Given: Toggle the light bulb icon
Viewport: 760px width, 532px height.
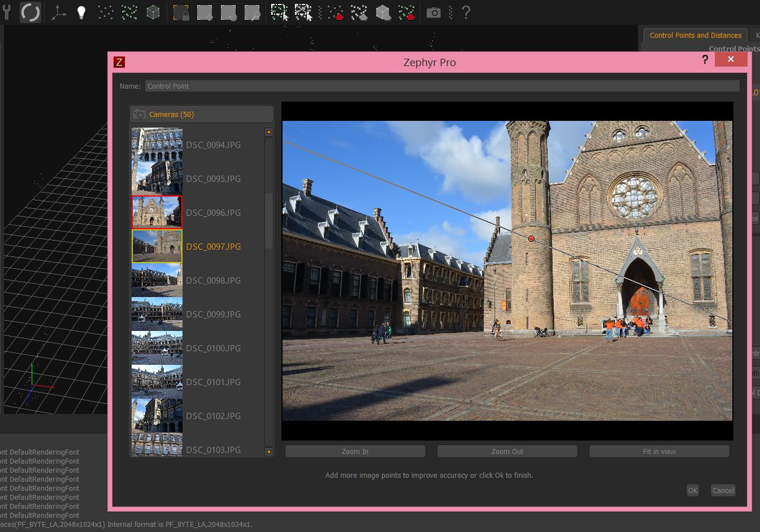Looking at the screenshot, I should click(x=81, y=12).
